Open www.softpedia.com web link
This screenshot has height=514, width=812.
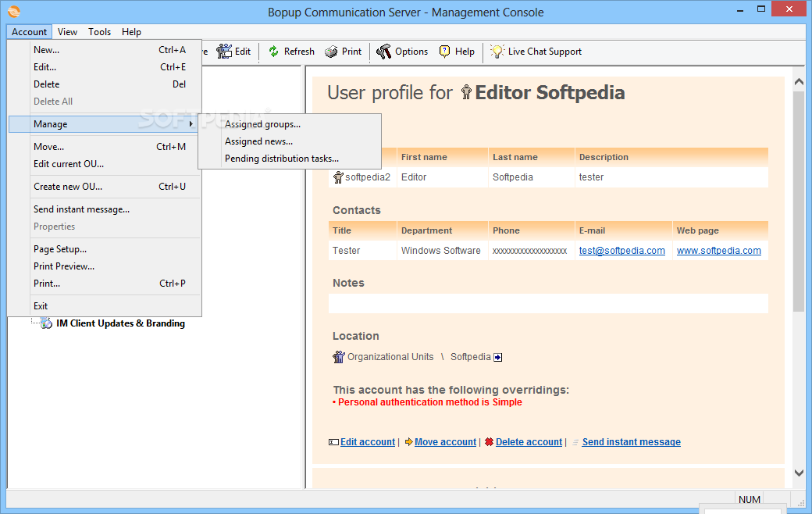719,251
